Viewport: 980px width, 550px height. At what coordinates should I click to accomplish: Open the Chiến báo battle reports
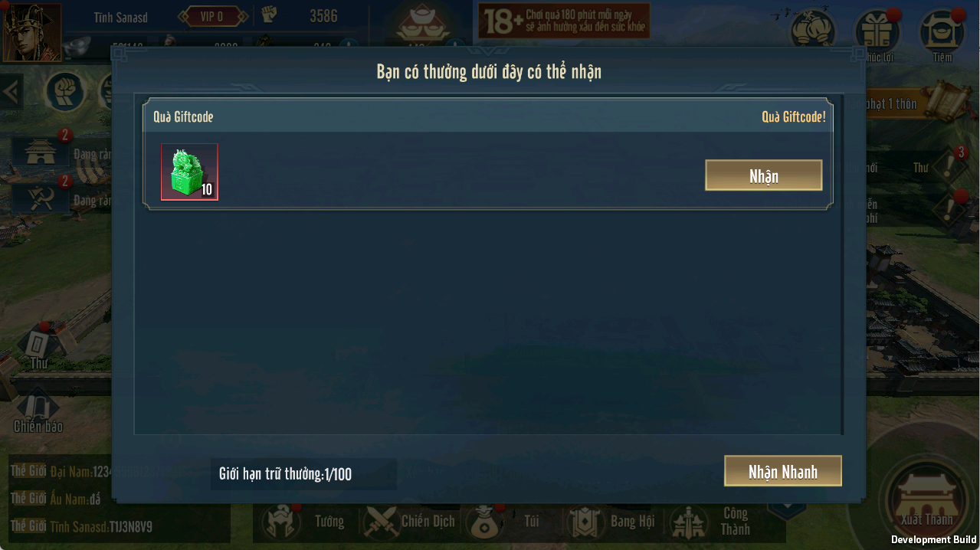[x=38, y=412]
